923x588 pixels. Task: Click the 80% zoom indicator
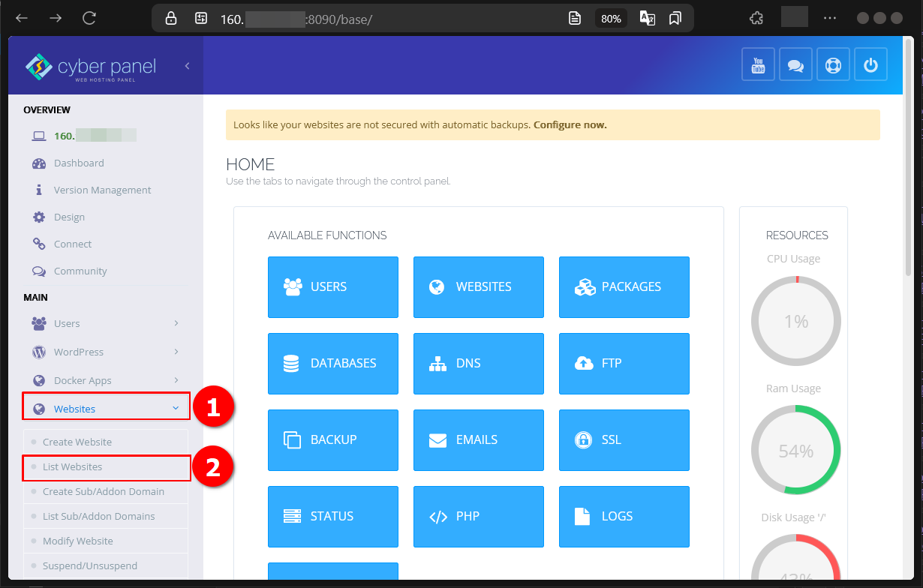[611, 19]
